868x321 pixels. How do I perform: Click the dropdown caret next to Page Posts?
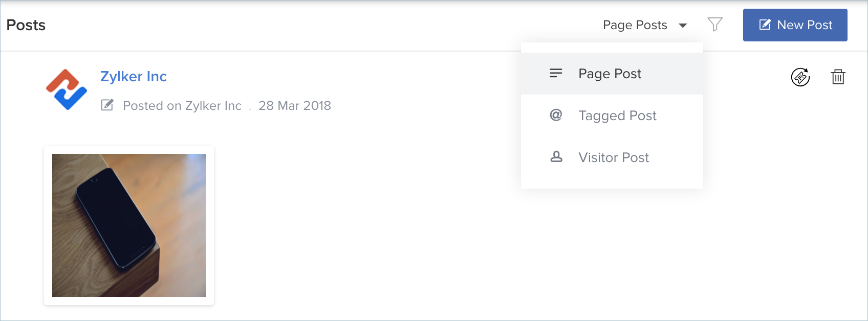click(683, 26)
